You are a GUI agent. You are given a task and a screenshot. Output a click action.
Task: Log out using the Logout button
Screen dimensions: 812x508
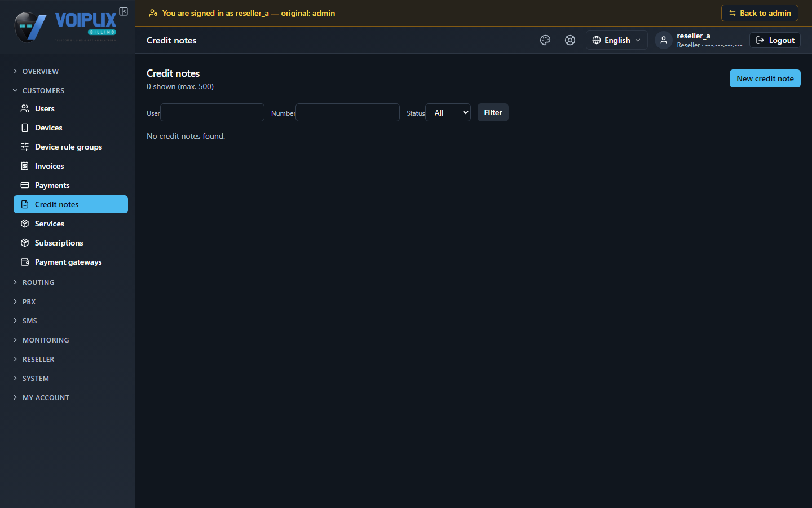[775, 40]
